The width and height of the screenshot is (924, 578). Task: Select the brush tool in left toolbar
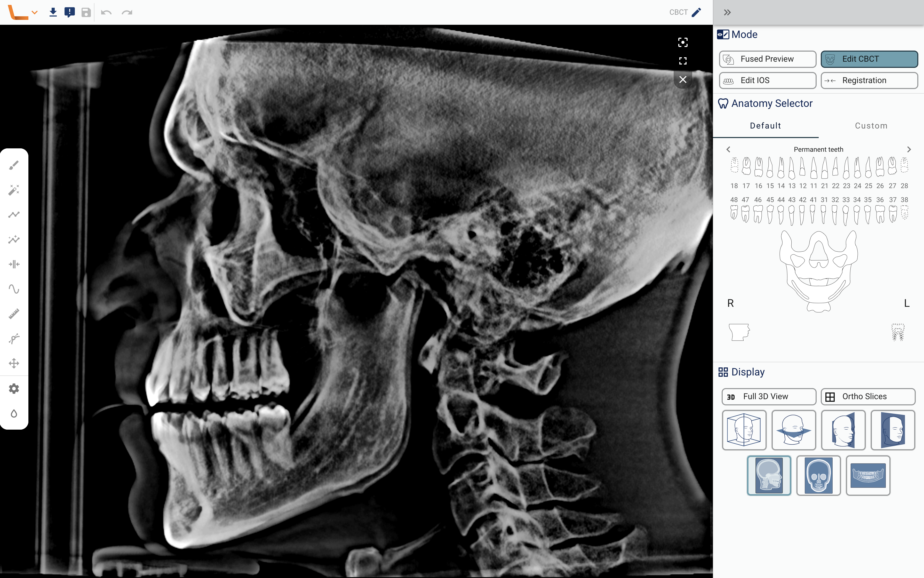click(14, 165)
